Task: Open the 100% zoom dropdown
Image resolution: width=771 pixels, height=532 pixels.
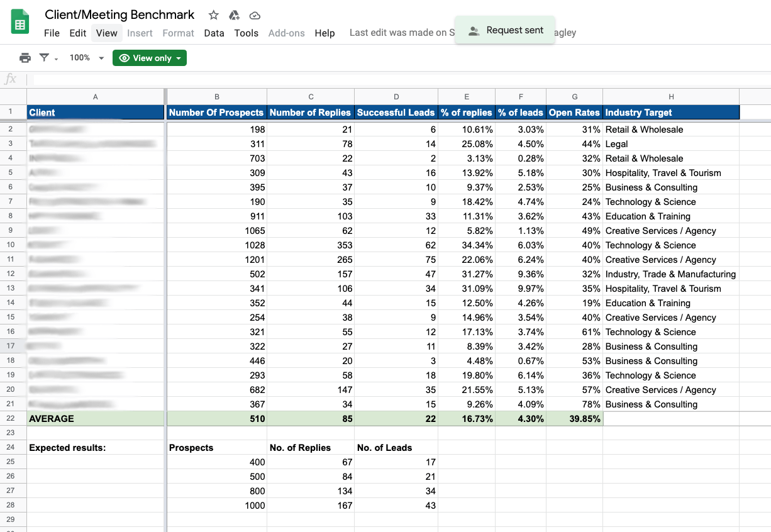Action: pos(87,58)
